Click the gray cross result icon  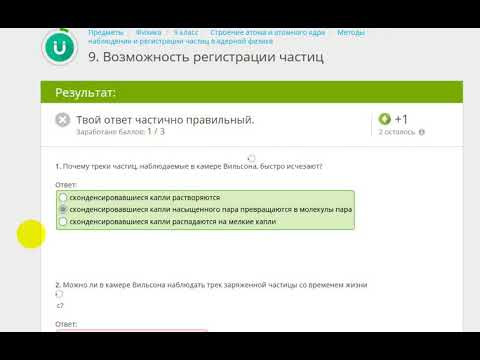coord(63,120)
